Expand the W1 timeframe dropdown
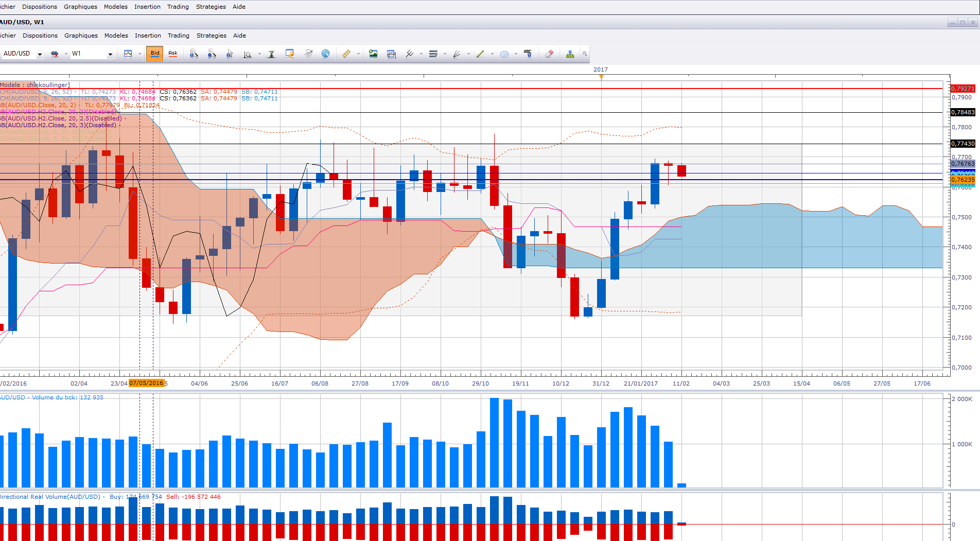980x541 pixels. click(x=92, y=54)
